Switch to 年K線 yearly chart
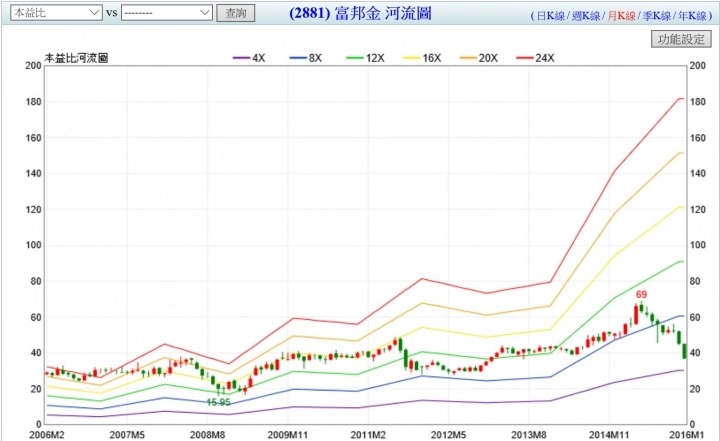Image resolution: width=720 pixels, height=441 pixels. [x=692, y=16]
